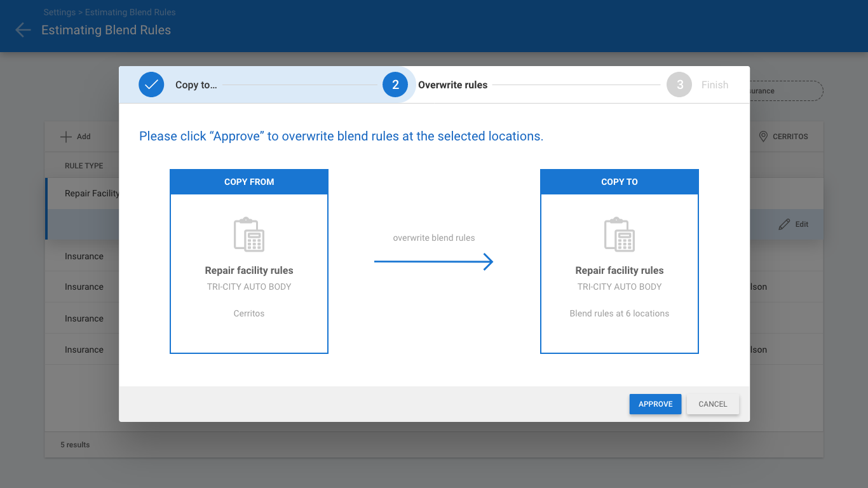Click the back arrow icon in header
Image resolution: width=868 pixels, height=488 pixels.
23,30
